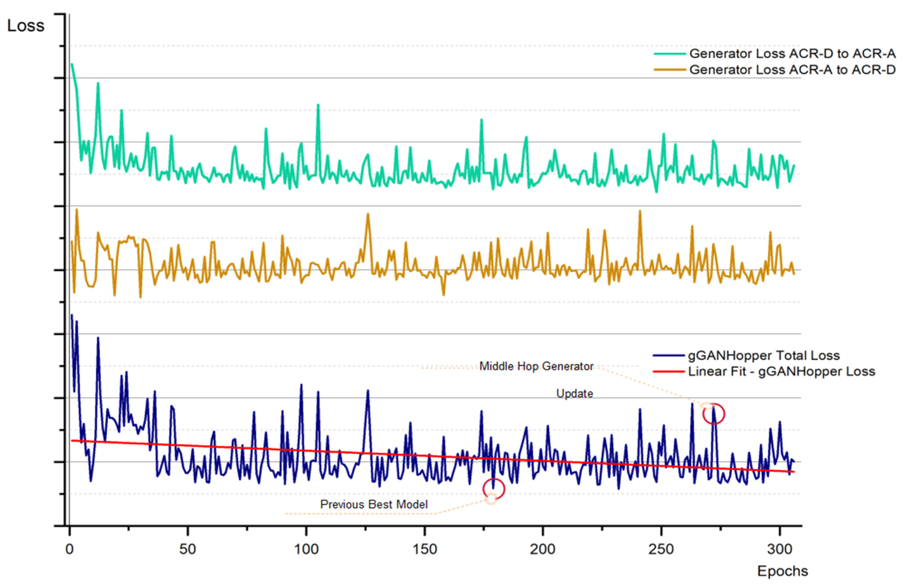
Task: Select the 'Generator Loss ACR-A to ACR-D' legend label
Action: (x=792, y=70)
